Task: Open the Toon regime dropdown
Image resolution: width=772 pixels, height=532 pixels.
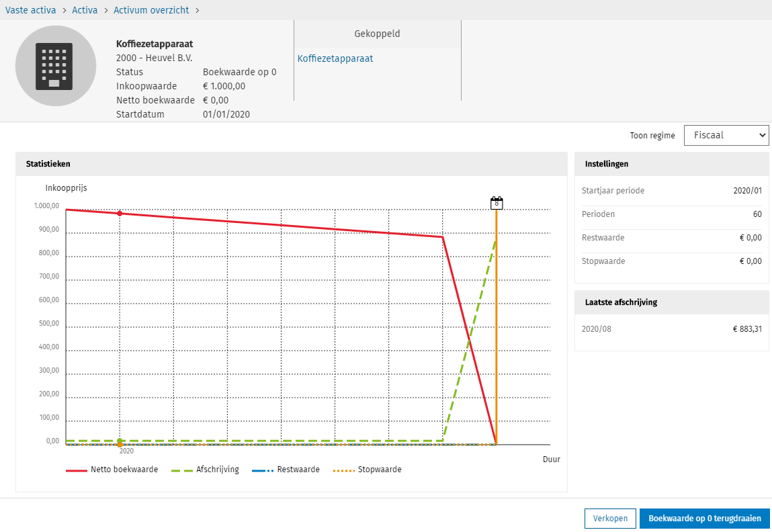Action: 726,135
